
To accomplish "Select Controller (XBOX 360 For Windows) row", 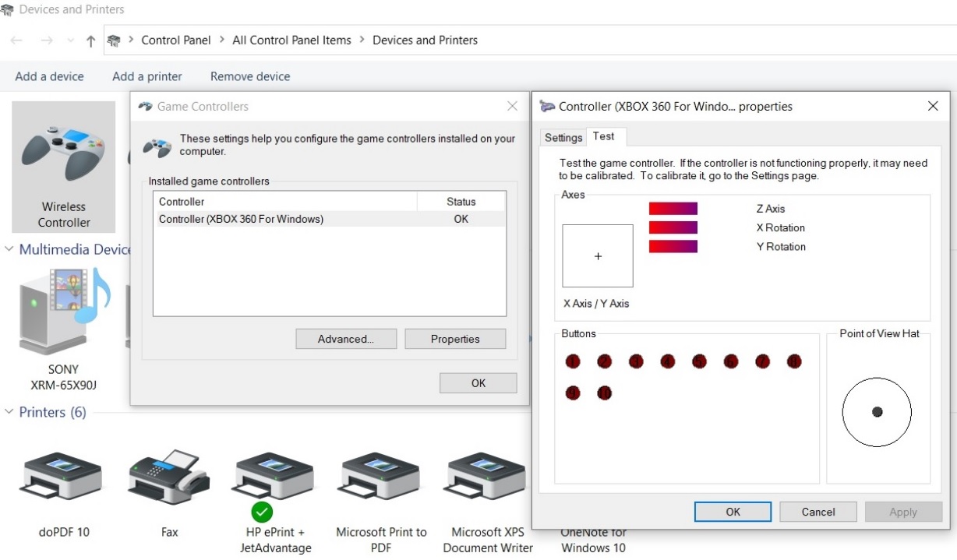I will click(312, 219).
